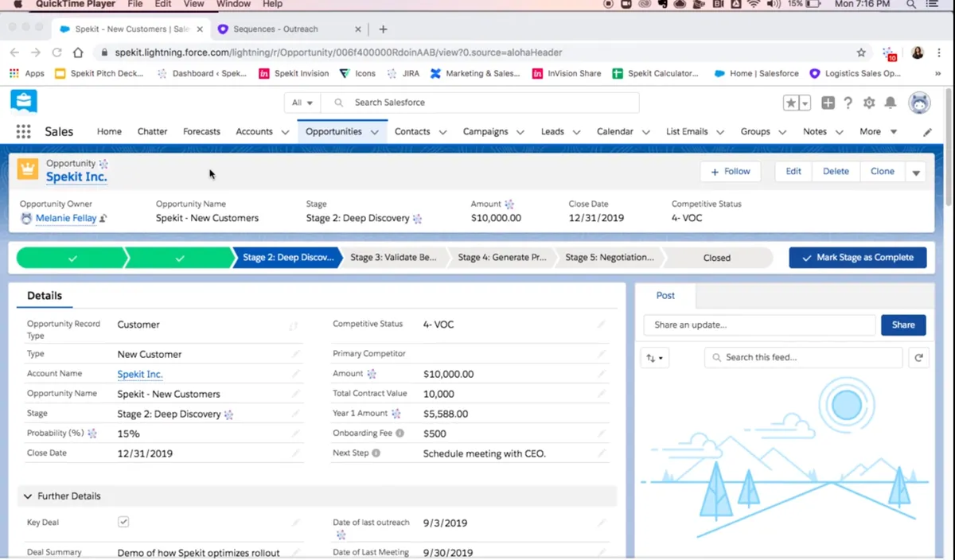Click the info icon beside Onboarding Fee
The height and width of the screenshot is (560, 955).
[x=400, y=434]
